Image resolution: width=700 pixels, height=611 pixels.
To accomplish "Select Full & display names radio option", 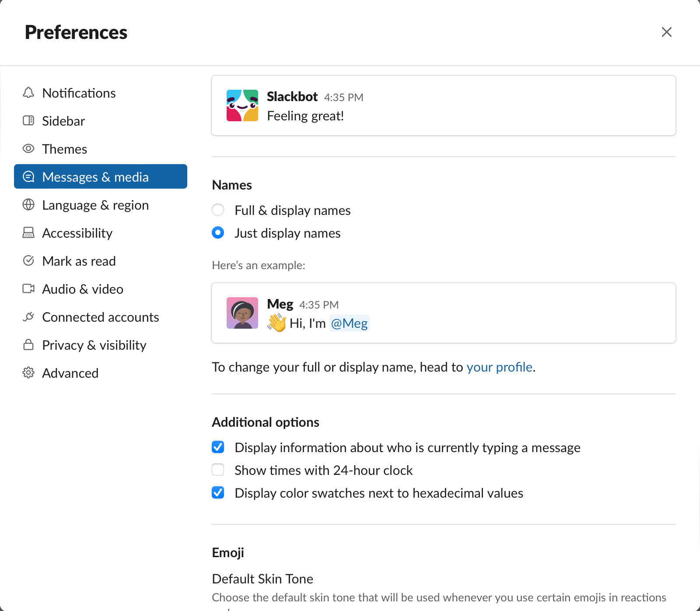I will 218,210.
